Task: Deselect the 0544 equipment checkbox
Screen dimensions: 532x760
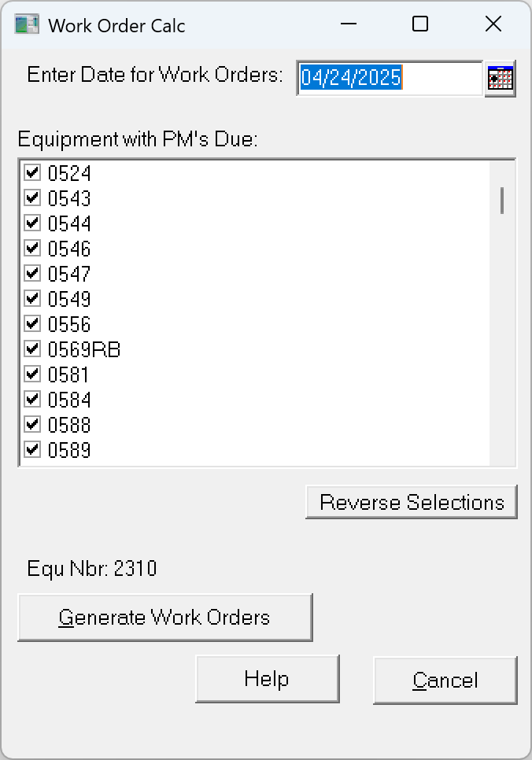Action: click(x=32, y=223)
